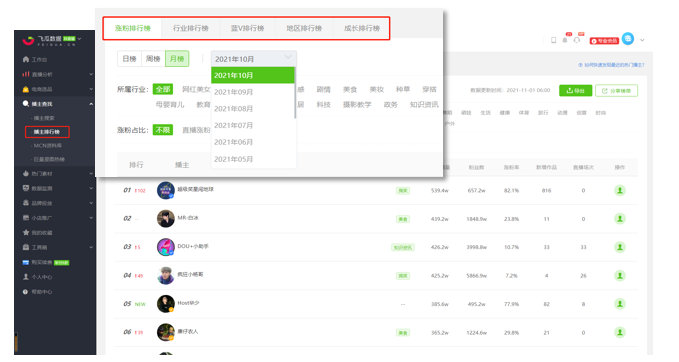Open the star 我的收藏 sidebar item
This screenshot has height=362, width=679.
[x=38, y=233]
